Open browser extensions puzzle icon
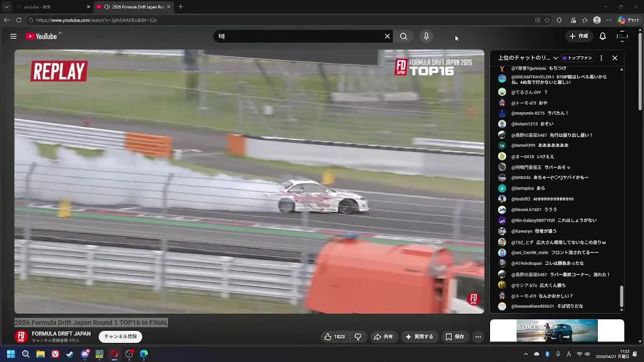The image size is (644, 362). (559, 20)
